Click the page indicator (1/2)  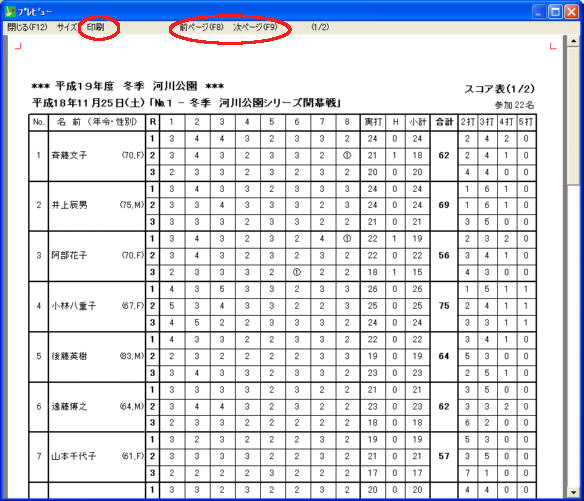coord(320,27)
